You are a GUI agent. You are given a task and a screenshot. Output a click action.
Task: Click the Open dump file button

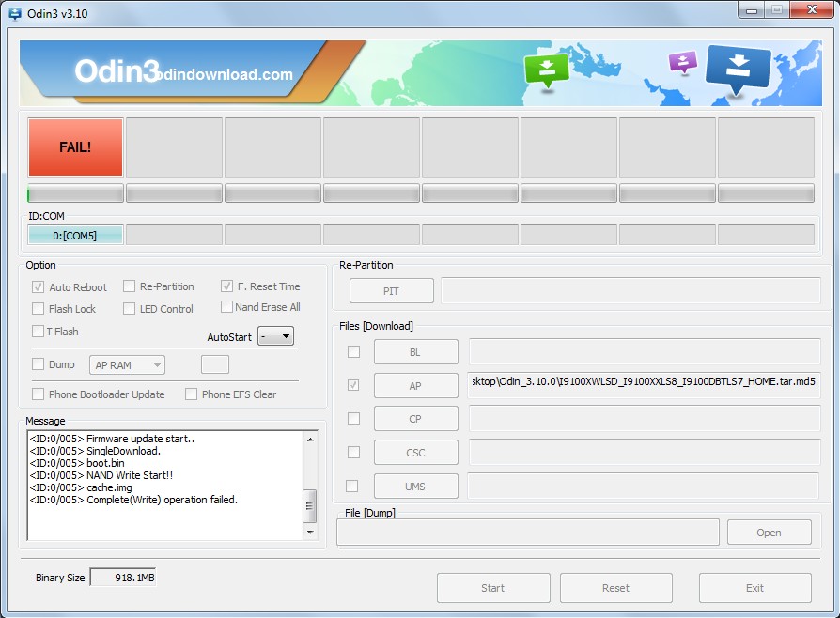(770, 533)
